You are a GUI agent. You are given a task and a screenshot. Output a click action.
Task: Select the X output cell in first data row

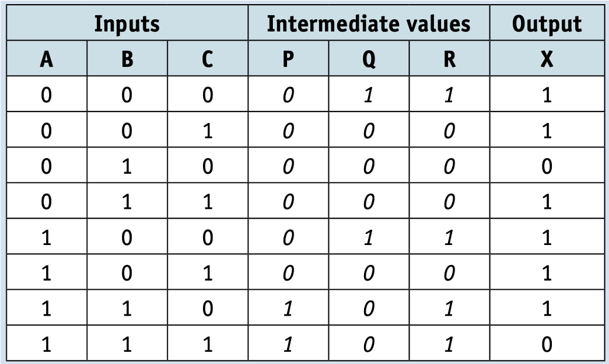click(547, 94)
